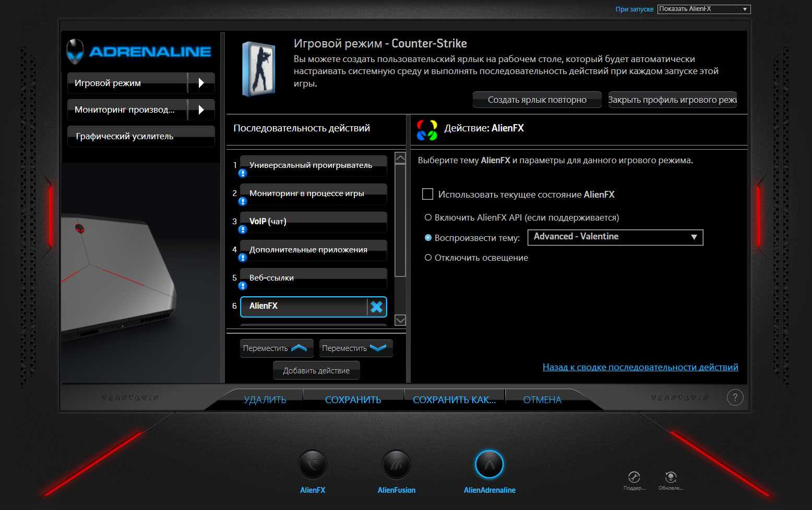
Task: Open the support icon in the bottom right
Action: click(x=634, y=477)
